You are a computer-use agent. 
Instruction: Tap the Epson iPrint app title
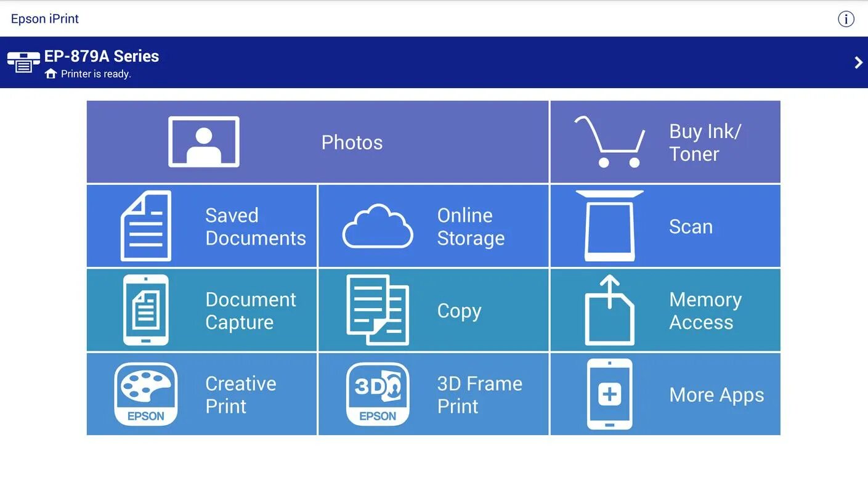pyautogui.click(x=45, y=19)
